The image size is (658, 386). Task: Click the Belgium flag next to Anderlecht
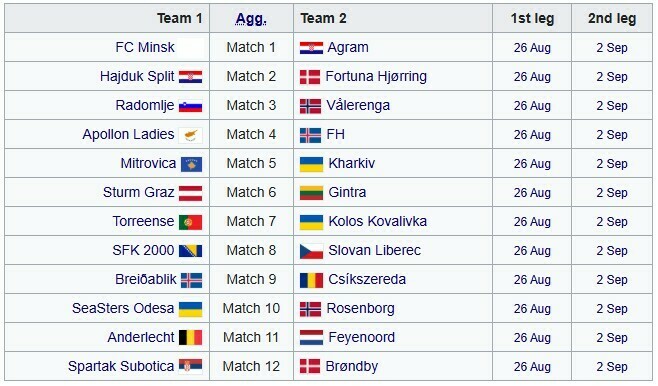[x=191, y=338]
